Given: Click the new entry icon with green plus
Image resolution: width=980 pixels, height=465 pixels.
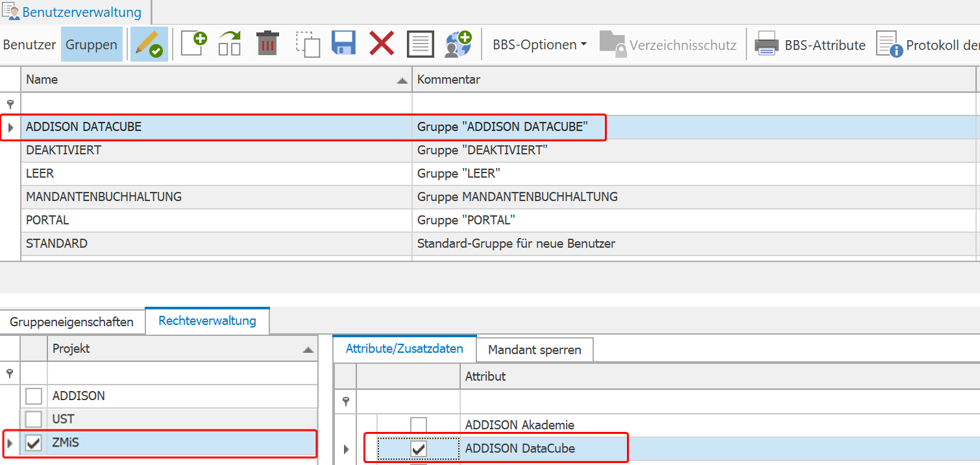Looking at the screenshot, I should tap(193, 43).
